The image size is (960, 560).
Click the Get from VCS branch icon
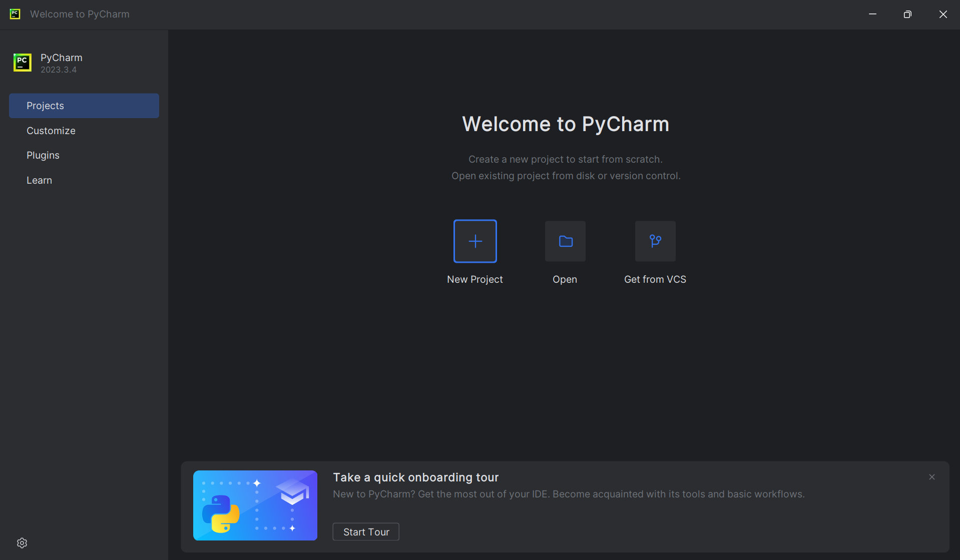click(x=655, y=241)
